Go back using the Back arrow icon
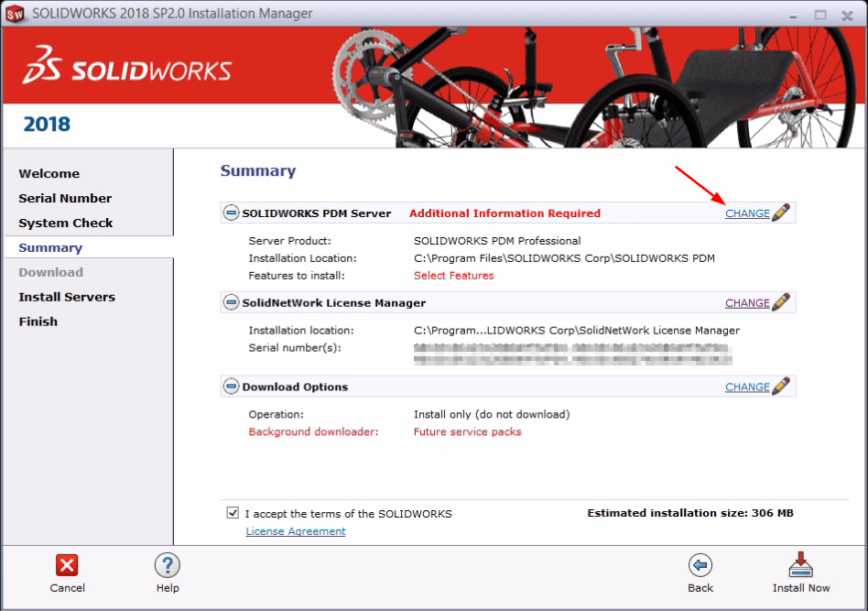This screenshot has height=611, width=868. [x=700, y=565]
